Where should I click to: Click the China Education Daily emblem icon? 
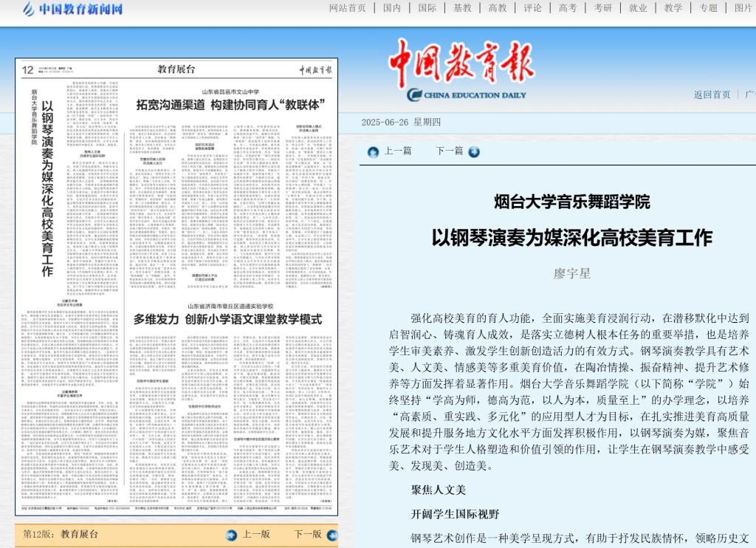(413, 95)
